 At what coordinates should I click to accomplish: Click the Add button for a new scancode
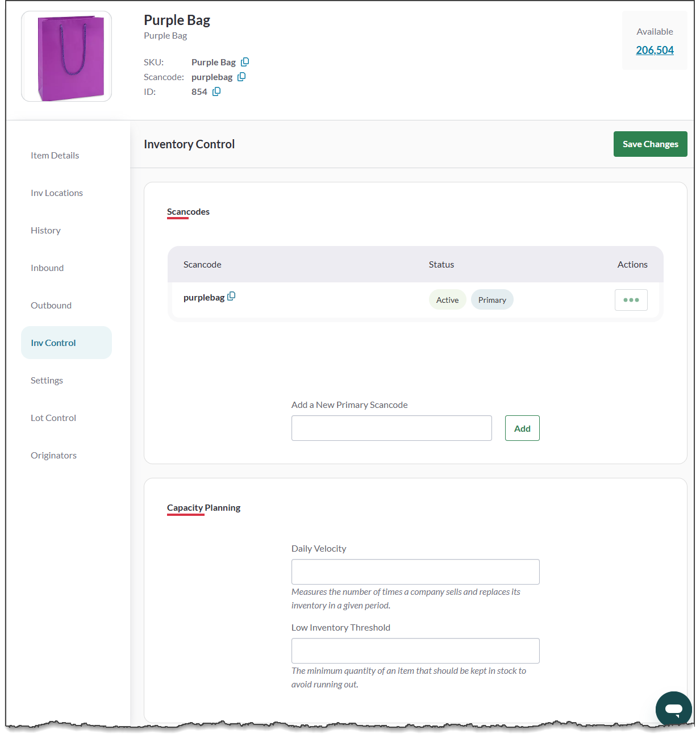(x=521, y=428)
